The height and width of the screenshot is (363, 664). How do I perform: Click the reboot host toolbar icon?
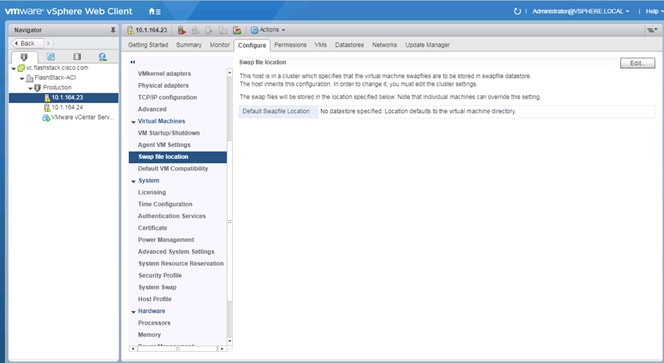237,30
